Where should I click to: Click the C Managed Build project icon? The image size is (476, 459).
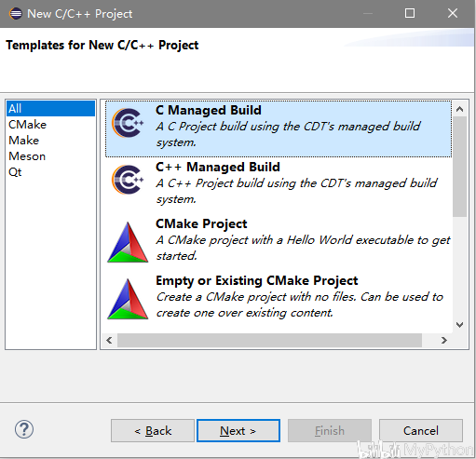click(128, 123)
